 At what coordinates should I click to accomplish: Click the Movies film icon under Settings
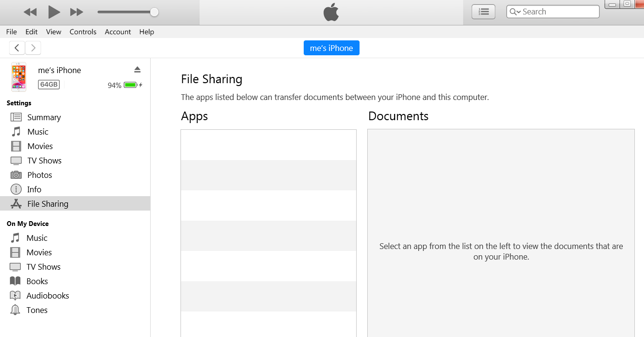(x=16, y=146)
